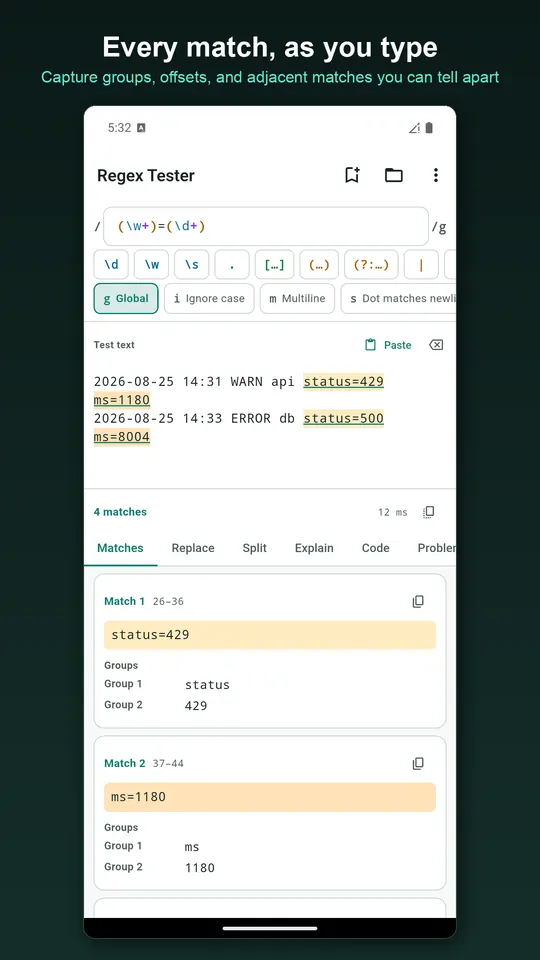The image size is (540, 960).
Task: Switch to the Split tab
Action: pos(255,548)
